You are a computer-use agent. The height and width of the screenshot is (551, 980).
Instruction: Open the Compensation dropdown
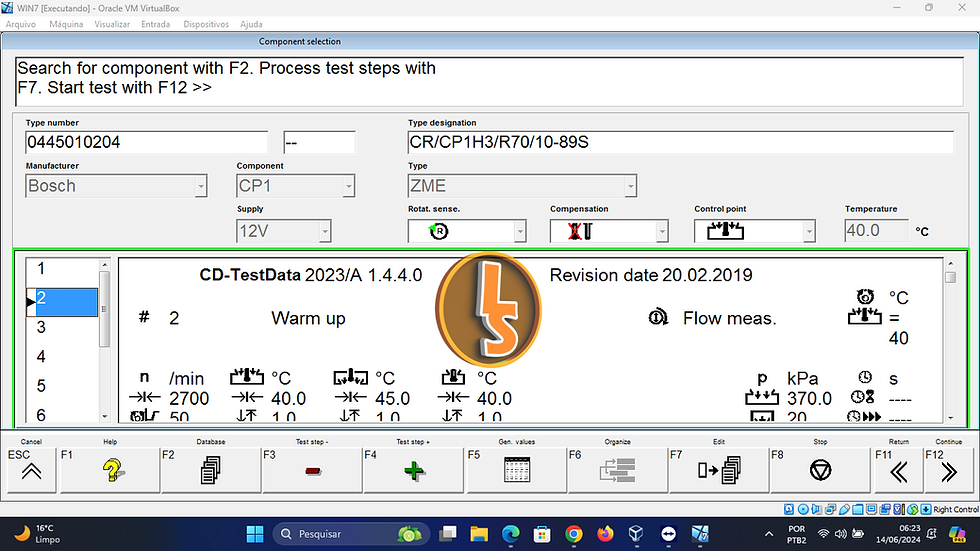(x=662, y=231)
